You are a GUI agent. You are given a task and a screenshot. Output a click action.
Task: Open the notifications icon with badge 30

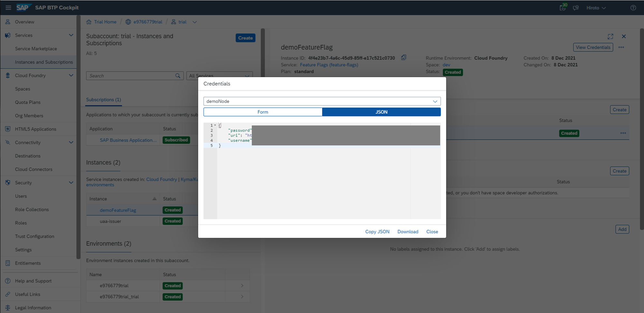click(x=563, y=7)
